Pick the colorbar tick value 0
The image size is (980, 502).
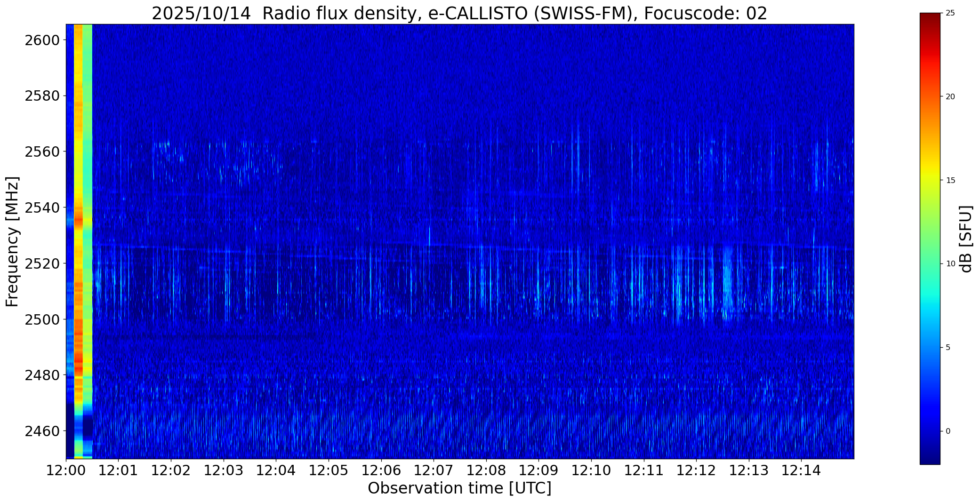coord(948,431)
